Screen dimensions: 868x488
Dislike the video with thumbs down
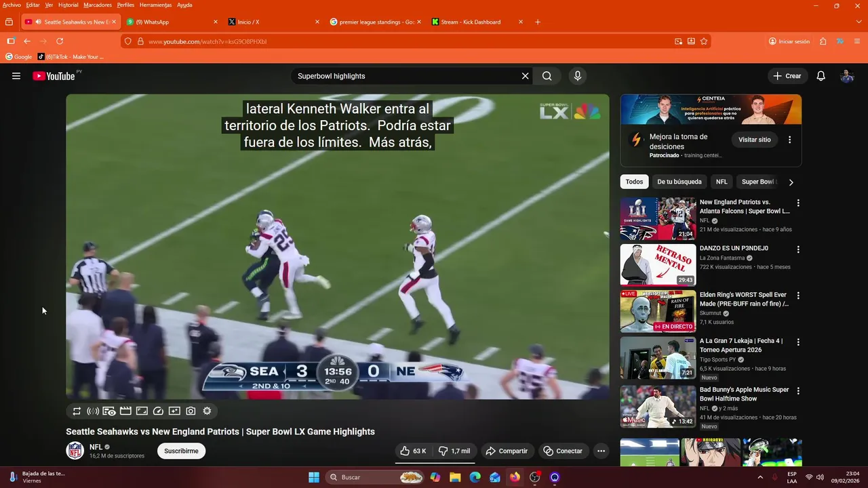pos(454,451)
